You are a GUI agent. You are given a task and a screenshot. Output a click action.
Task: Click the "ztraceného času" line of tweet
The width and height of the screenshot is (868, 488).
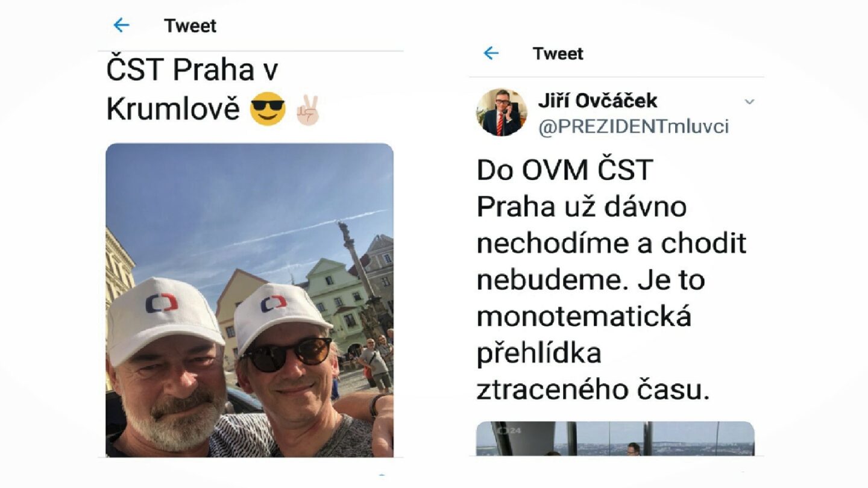click(x=594, y=390)
